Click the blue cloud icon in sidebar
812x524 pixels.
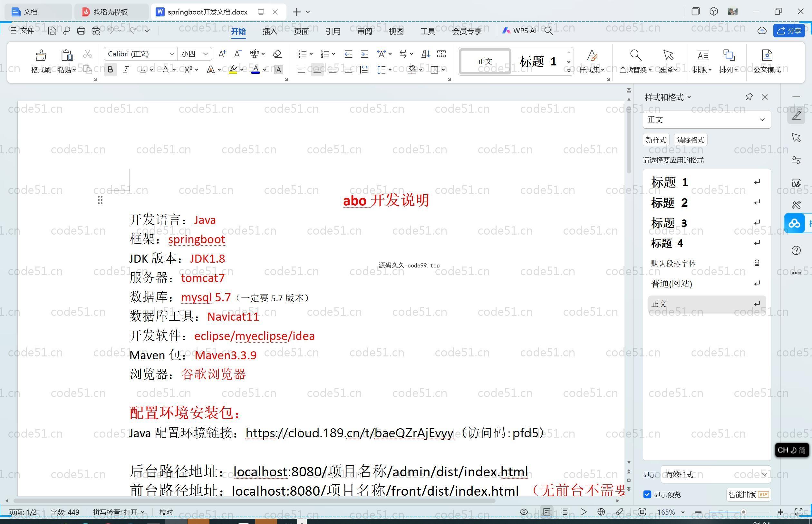click(x=795, y=223)
